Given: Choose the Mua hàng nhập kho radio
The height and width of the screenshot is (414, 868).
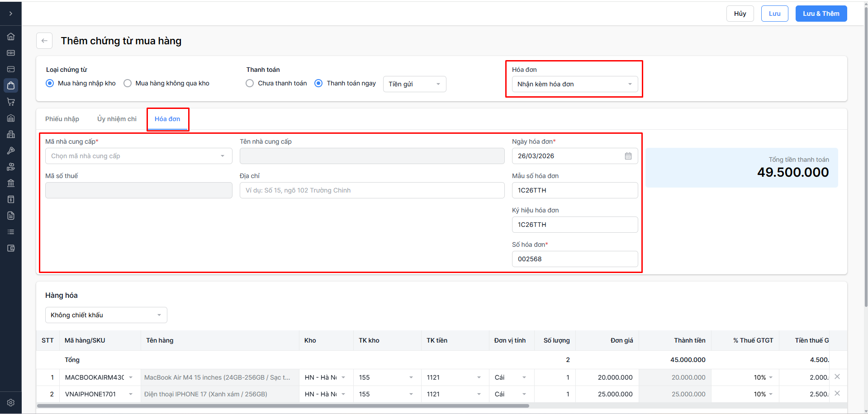Looking at the screenshot, I should (x=50, y=83).
